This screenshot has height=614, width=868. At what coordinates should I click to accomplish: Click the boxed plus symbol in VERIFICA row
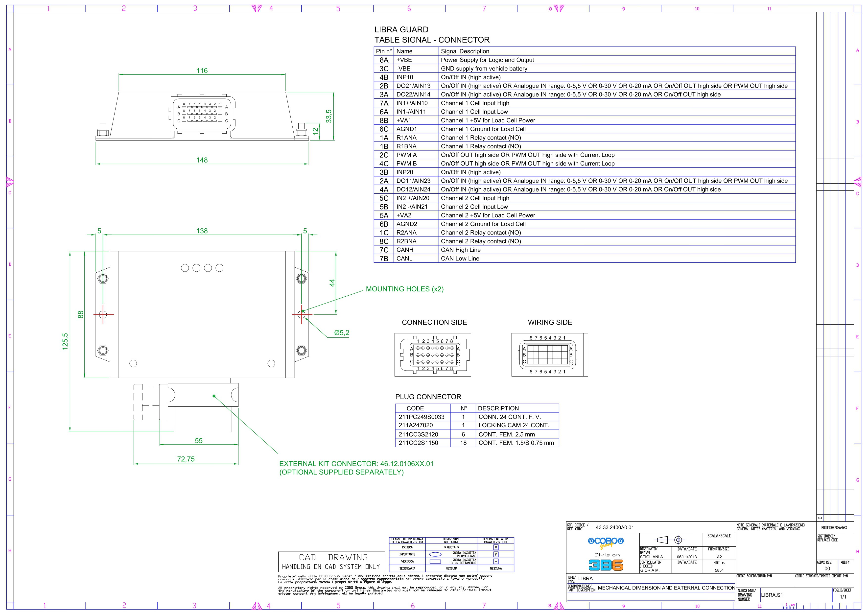click(496, 562)
